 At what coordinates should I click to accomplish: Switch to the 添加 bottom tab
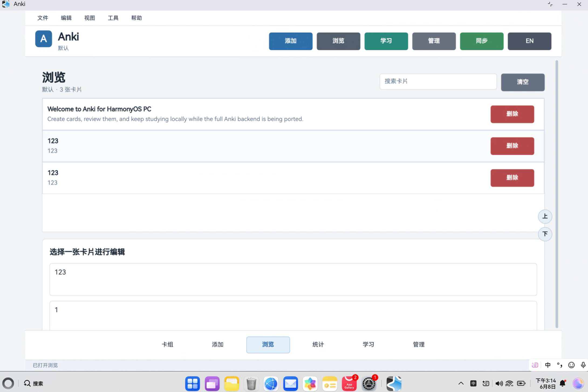pyautogui.click(x=218, y=344)
